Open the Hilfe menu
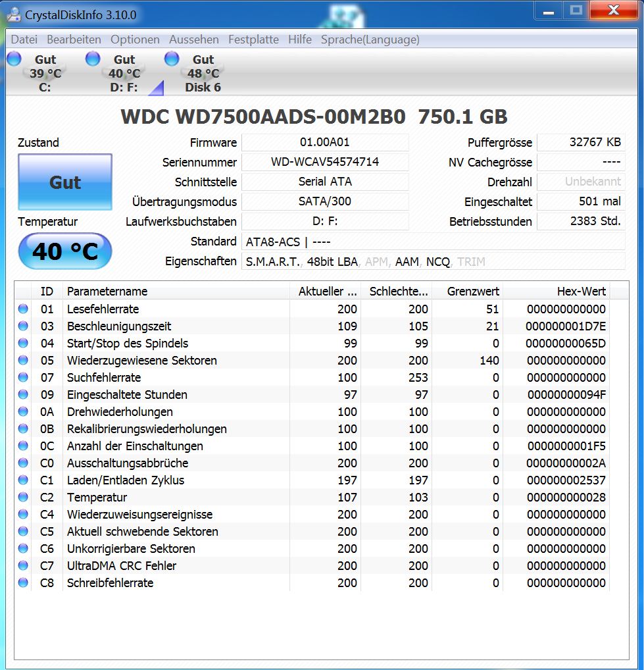Image resolution: width=644 pixels, height=670 pixels. pos(300,39)
